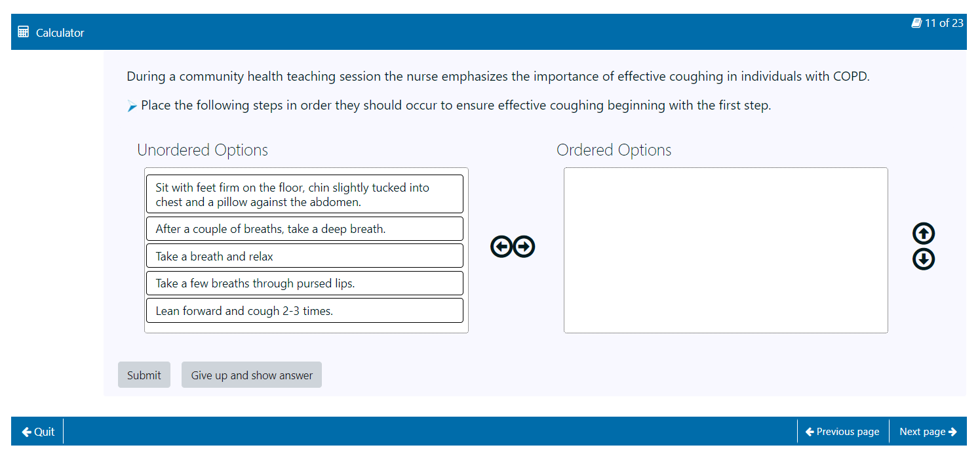Click the move-down arrow icon
Image resolution: width=980 pixels, height=458 pixels.
(924, 259)
